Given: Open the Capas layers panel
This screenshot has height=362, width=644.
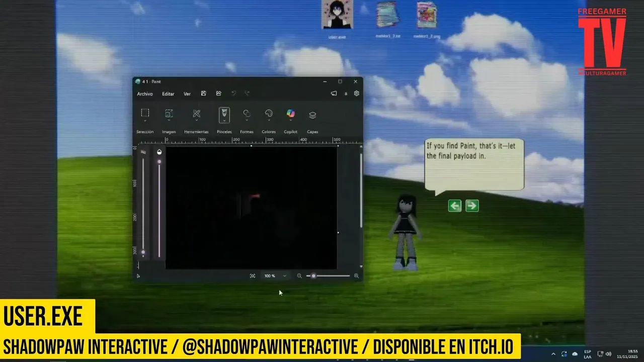Looking at the screenshot, I should (312, 115).
